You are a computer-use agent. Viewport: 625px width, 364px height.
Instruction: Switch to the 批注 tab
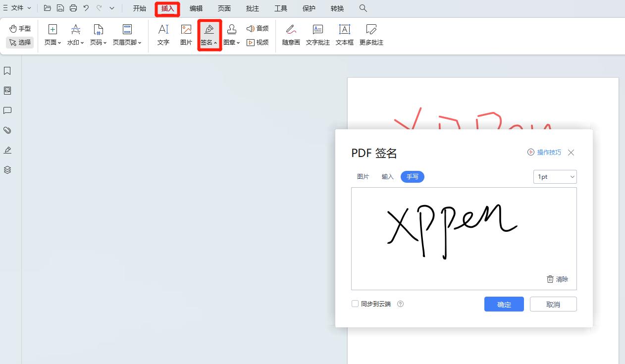tap(253, 8)
